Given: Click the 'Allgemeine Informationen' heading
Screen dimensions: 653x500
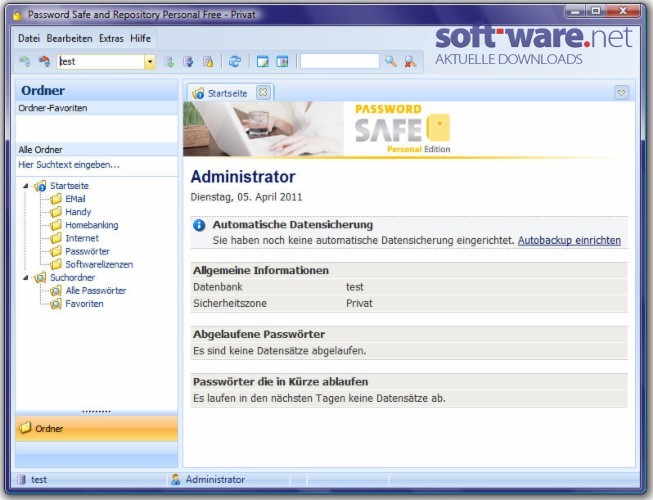Looking at the screenshot, I should (261, 271).
